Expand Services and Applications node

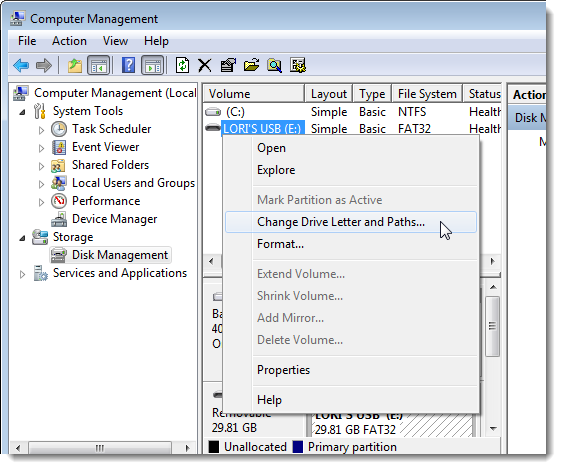pos(23,274)
